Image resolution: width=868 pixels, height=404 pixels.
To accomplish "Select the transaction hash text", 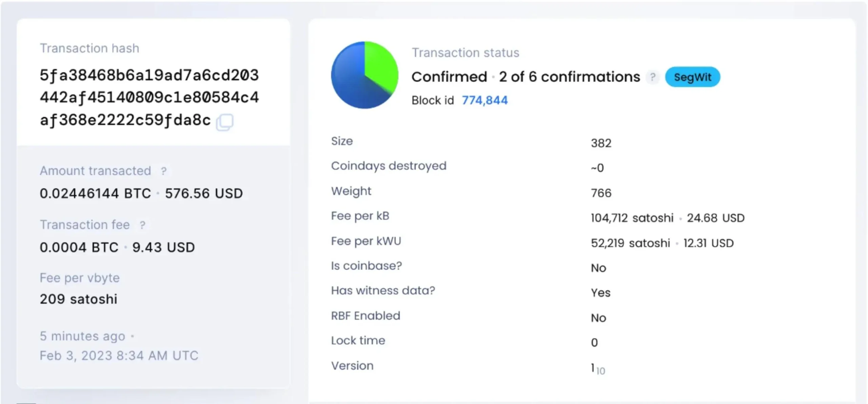I will pyautogui.click(x=149, y=98).
